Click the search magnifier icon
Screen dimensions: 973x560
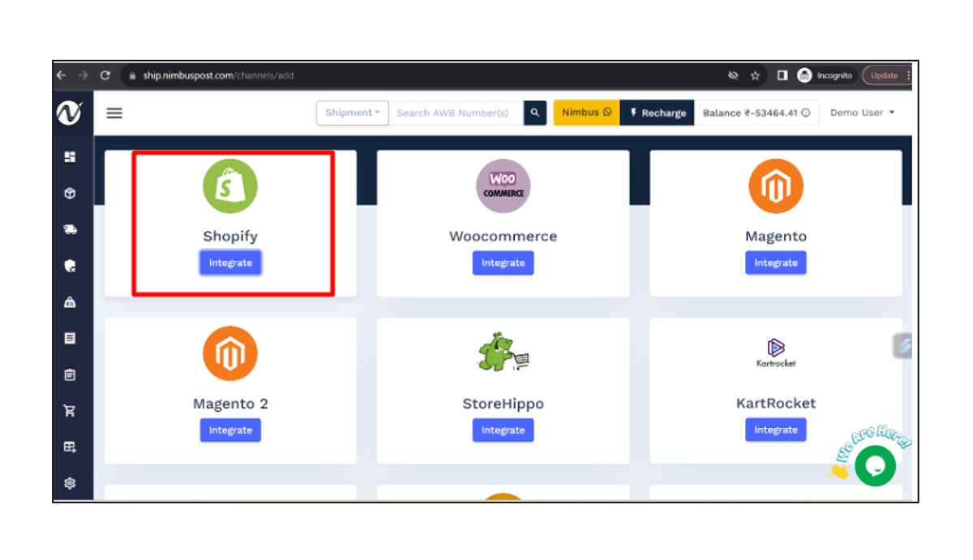point(534,113)
